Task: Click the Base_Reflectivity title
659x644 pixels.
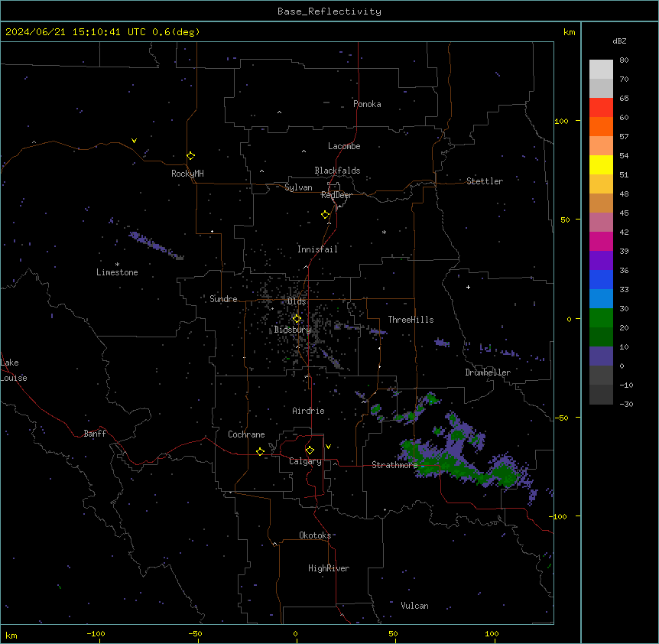Action: pos(329,11)
